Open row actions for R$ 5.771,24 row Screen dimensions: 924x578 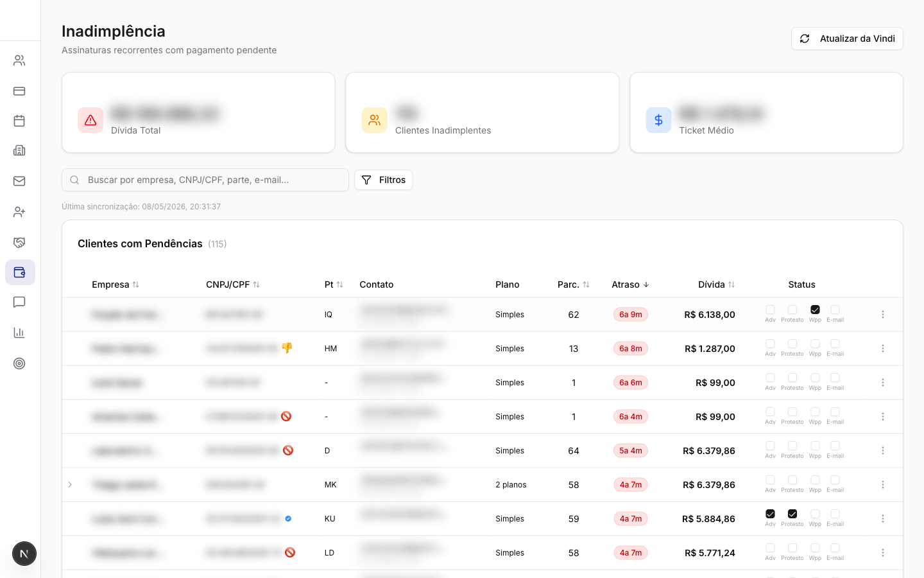[883, 553]
